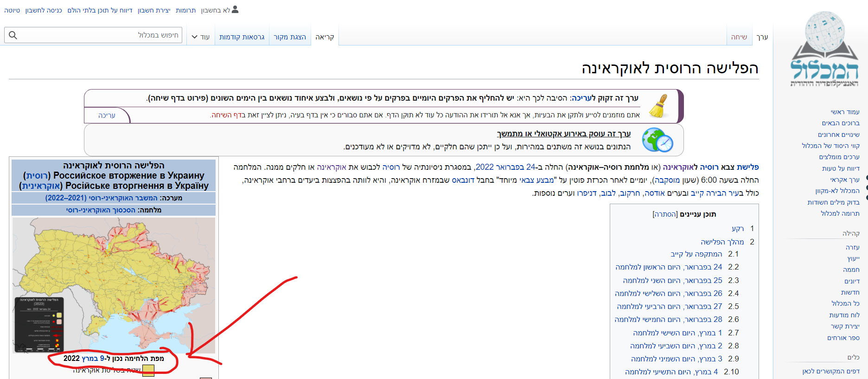Click the אודסה city link

tap(654, 193)
